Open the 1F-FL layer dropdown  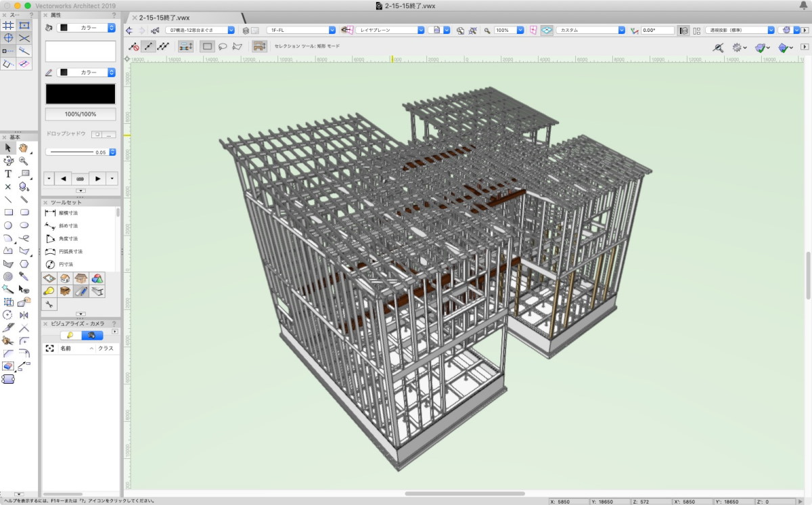(x=301, y=30)
